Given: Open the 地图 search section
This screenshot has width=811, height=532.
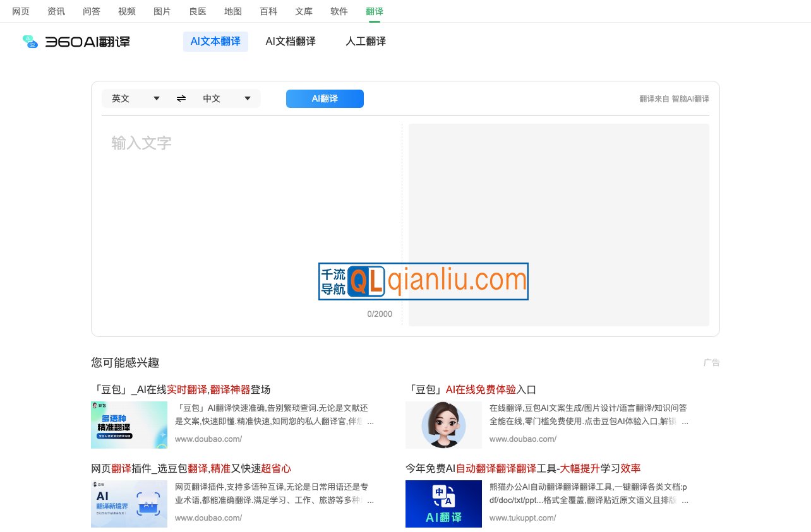Looking at the screenshot, I should [x=232, y=11].
